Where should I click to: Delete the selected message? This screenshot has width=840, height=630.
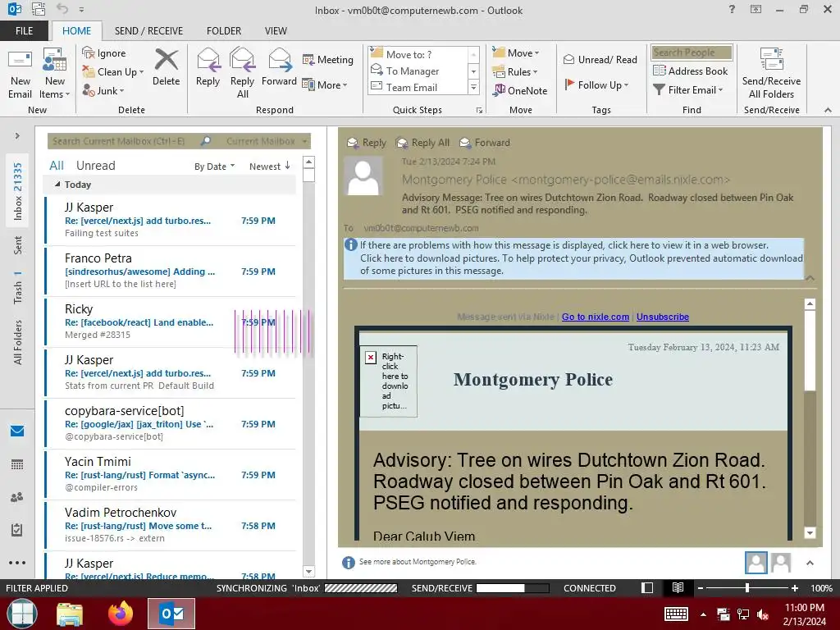coord(166,67)
